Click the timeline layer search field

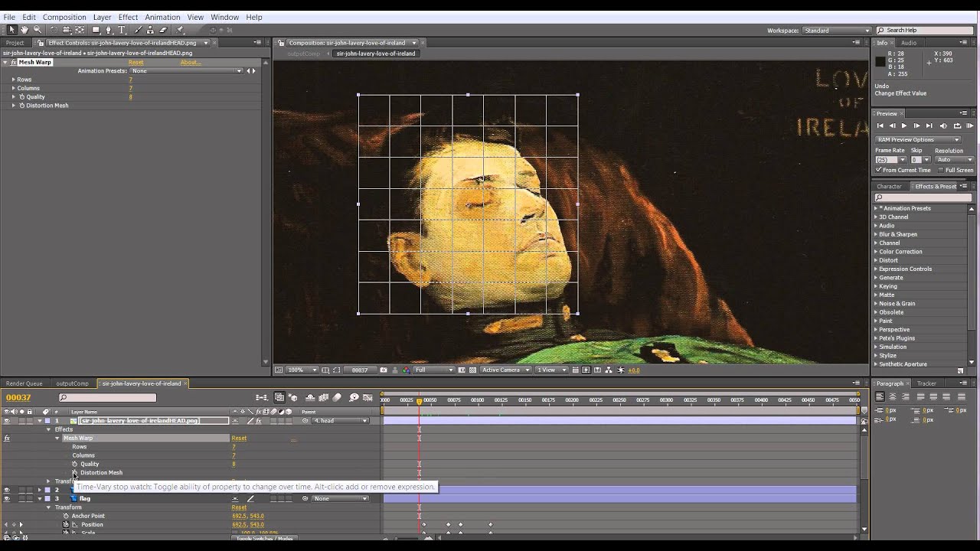point(107,398)
